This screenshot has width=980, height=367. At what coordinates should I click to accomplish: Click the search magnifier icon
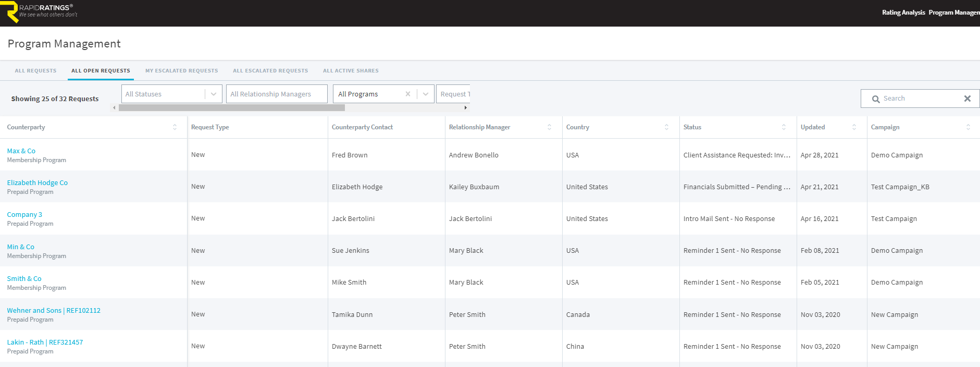pyautogui.click(x=876, y=99)
